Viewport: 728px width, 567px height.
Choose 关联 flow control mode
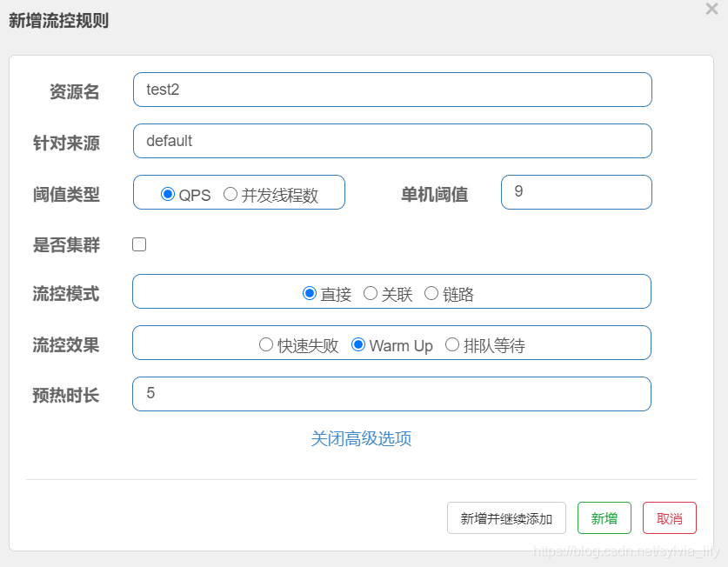370,293
